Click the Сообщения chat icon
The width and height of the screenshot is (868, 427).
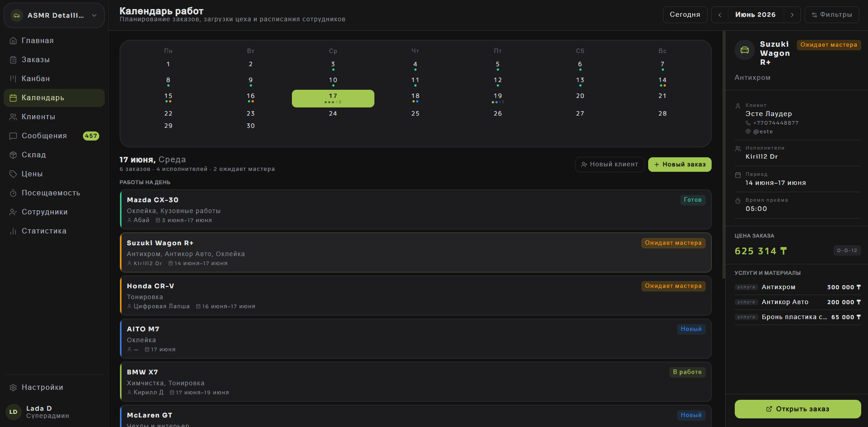click(x=13, y=136)
